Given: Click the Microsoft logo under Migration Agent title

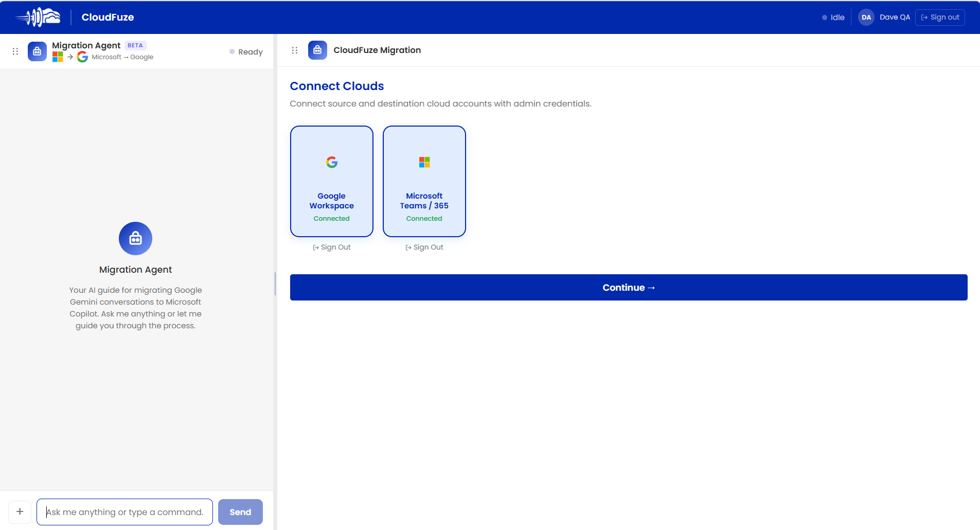Looking at the screenshot, I should pos(58,57).
